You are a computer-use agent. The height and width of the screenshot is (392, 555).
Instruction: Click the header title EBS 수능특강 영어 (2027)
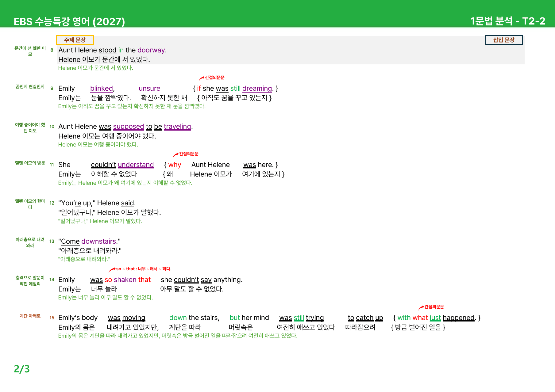coord(69,22)
